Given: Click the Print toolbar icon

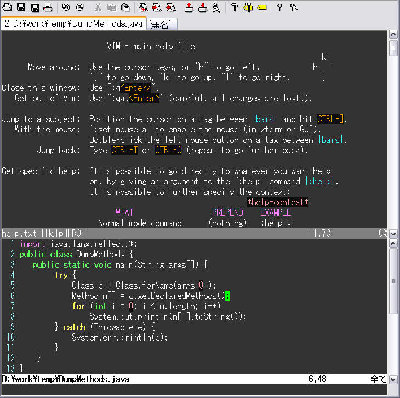Looking at the screenshot, I should click(x=48, y=7).
